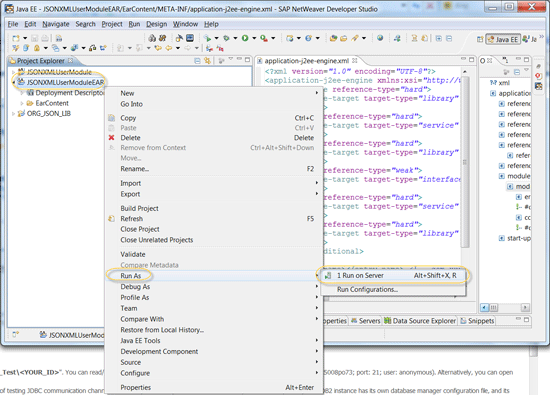Viewport: 550px width, 395px height.
Task: Show more perspectives via chevron button
Action: coord(542,36)
